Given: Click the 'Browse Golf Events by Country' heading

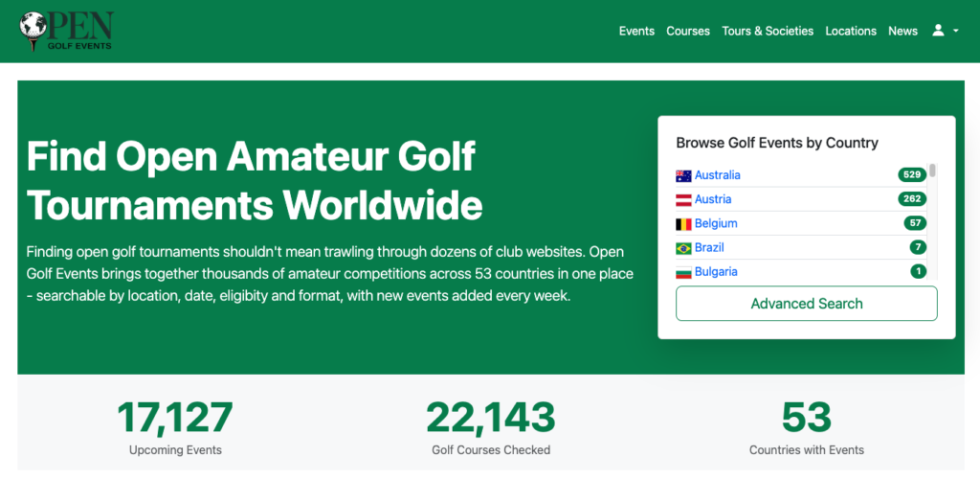Looking at the screenshot, I should click(777, 143).
